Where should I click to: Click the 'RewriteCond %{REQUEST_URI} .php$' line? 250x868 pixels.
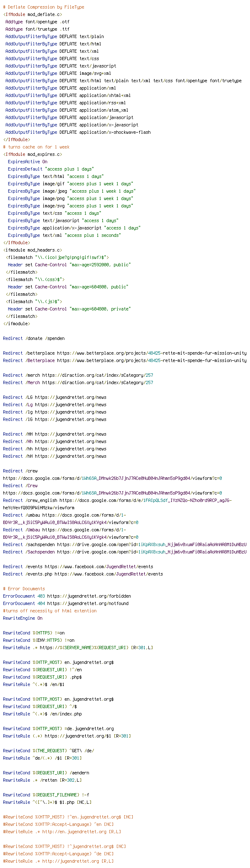pyautogui.click(x=42, y=677)
